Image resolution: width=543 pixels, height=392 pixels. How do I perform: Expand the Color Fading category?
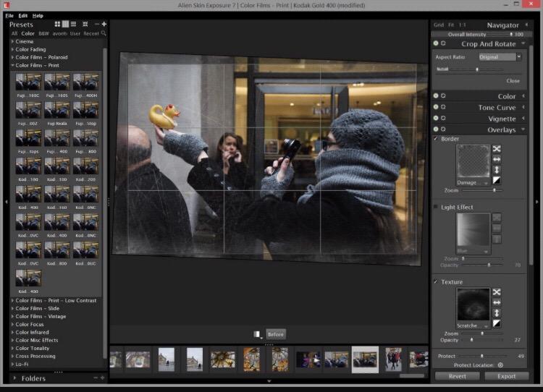[x=13, y=49]
